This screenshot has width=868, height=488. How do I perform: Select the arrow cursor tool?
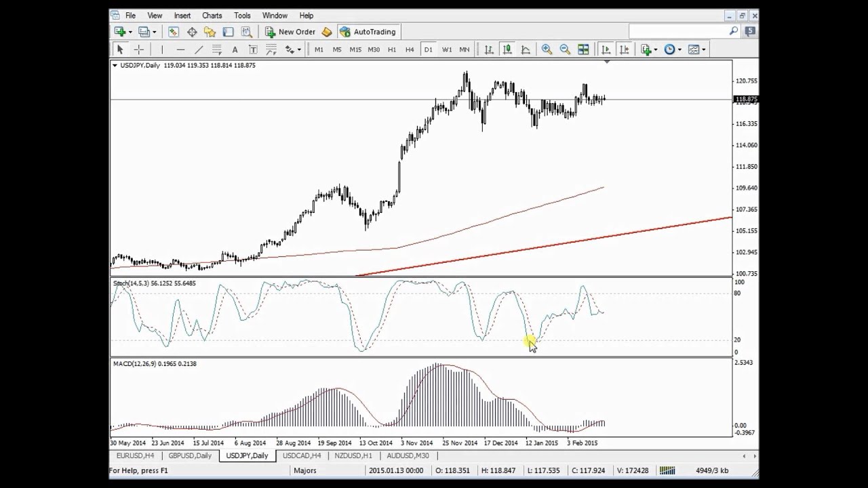coord(120,49)
